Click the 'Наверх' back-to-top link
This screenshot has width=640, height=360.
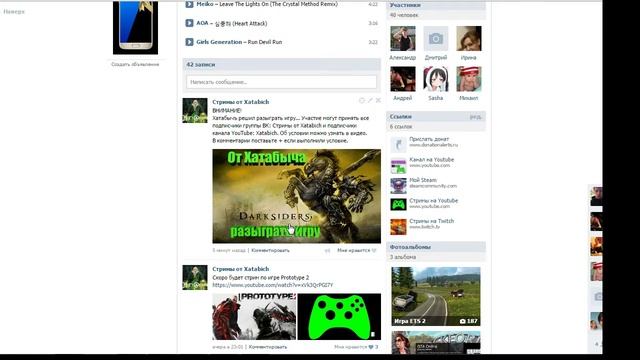coord(14,12)
